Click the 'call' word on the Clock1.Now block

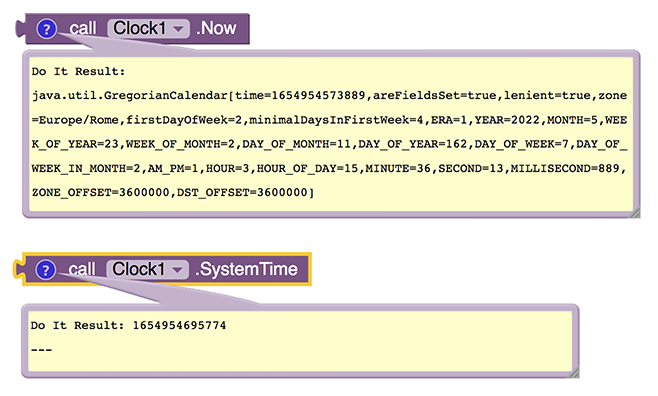click(x=83, y=29)
